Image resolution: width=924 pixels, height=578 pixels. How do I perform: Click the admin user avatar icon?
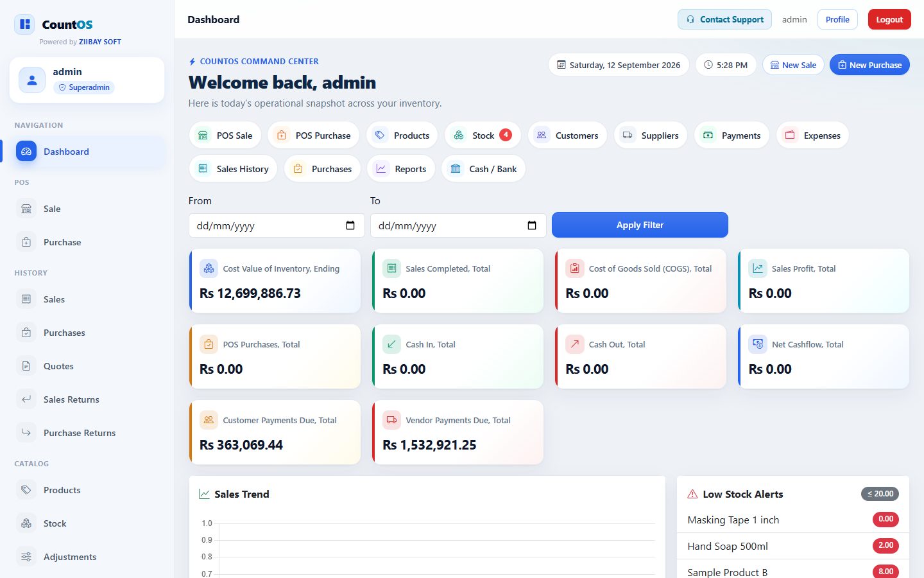(32, 80)
